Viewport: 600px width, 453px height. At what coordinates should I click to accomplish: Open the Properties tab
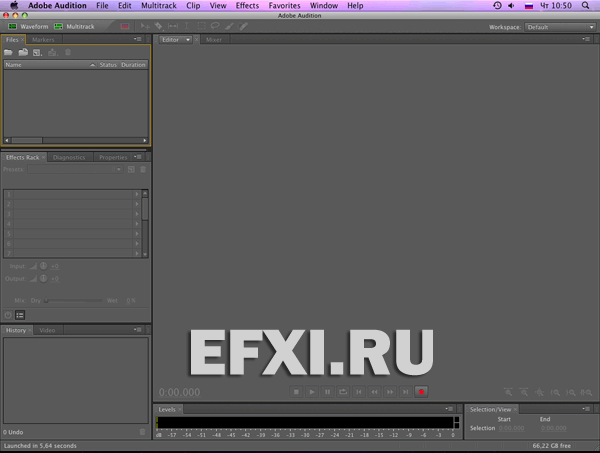[113, 157]
